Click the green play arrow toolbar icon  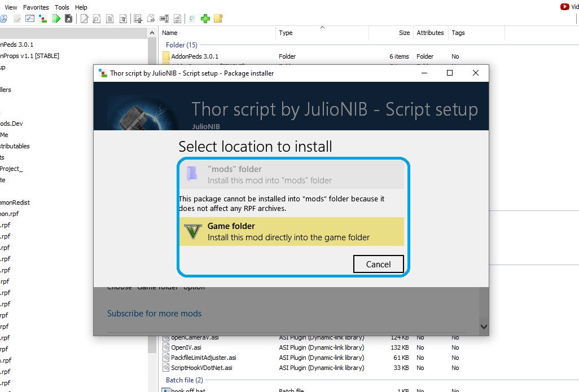pyautogui.click(x=56, y=19)
